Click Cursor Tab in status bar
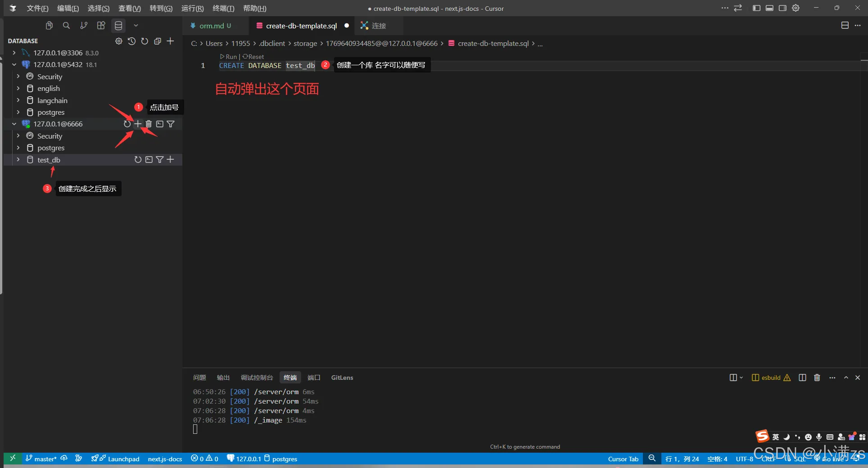This screenshot has height=468, width=868. point(623,459)
